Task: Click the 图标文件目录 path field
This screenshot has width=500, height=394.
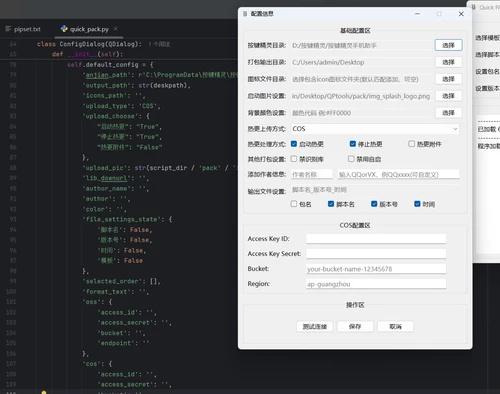Action: (362, 79)
